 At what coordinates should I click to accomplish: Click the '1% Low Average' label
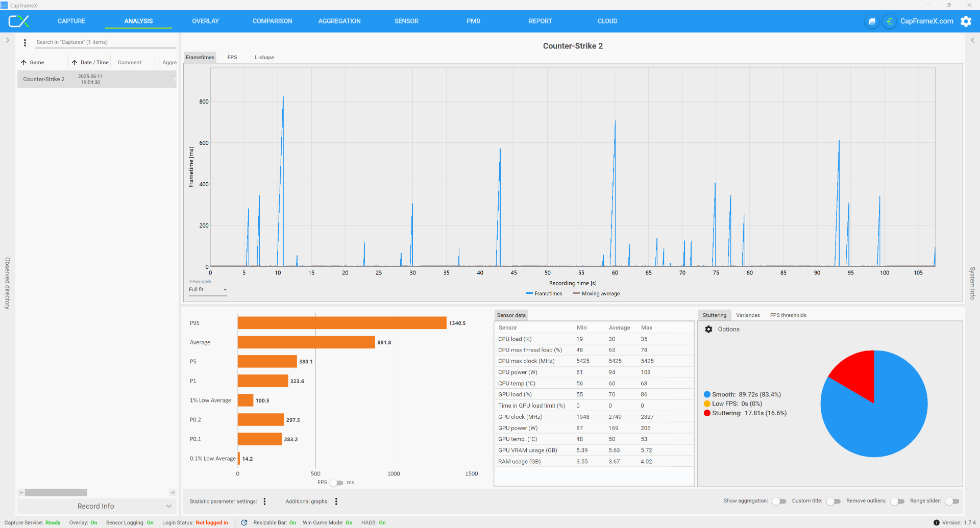tap(210, 400)
